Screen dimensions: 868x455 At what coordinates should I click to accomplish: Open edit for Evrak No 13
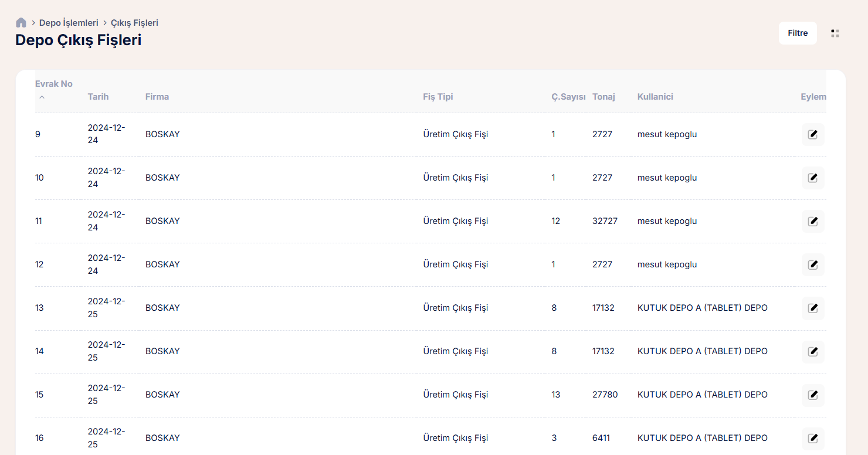click(x=813, y=308)
